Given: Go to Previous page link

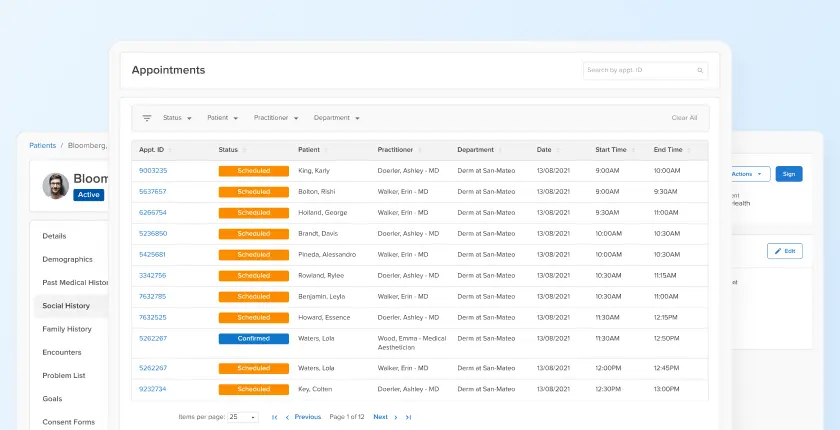Looking at the screenshot, I should coord(308,417).
